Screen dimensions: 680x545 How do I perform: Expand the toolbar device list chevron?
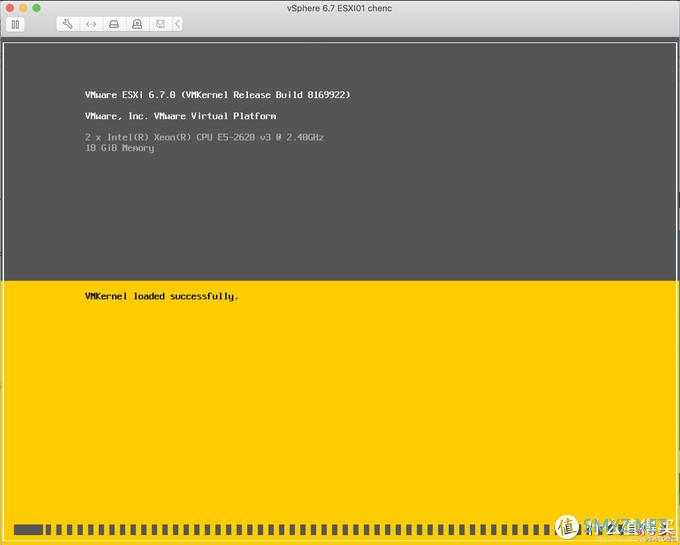click(177, 24)
